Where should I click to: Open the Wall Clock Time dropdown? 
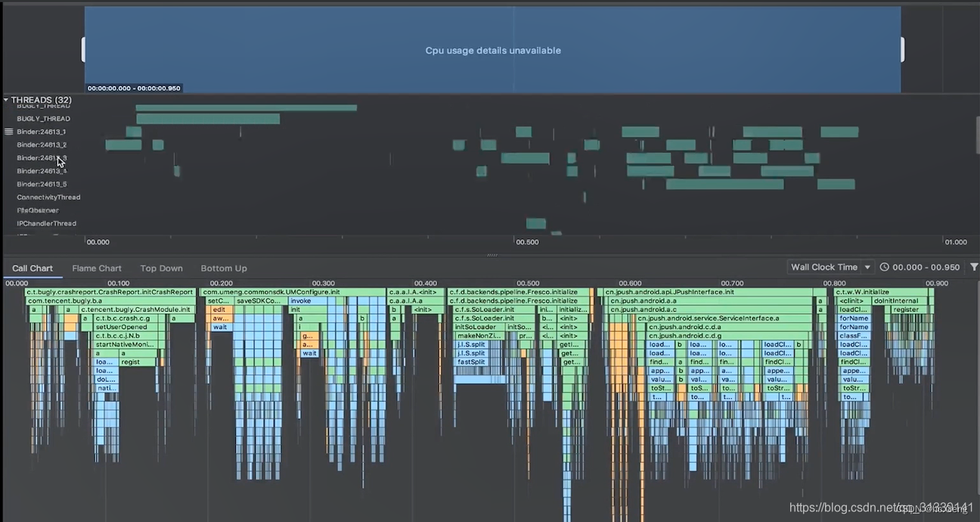[x=830, y=267]
